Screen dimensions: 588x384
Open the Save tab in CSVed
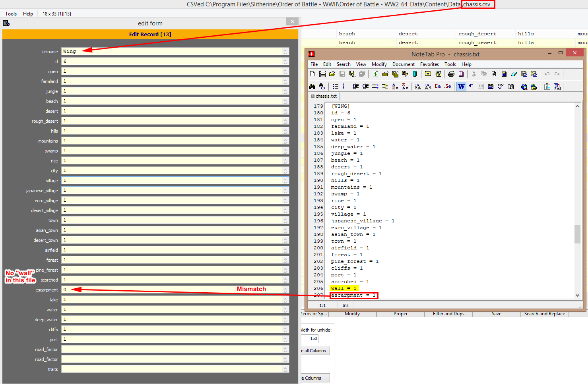click(x=497, y=314)
